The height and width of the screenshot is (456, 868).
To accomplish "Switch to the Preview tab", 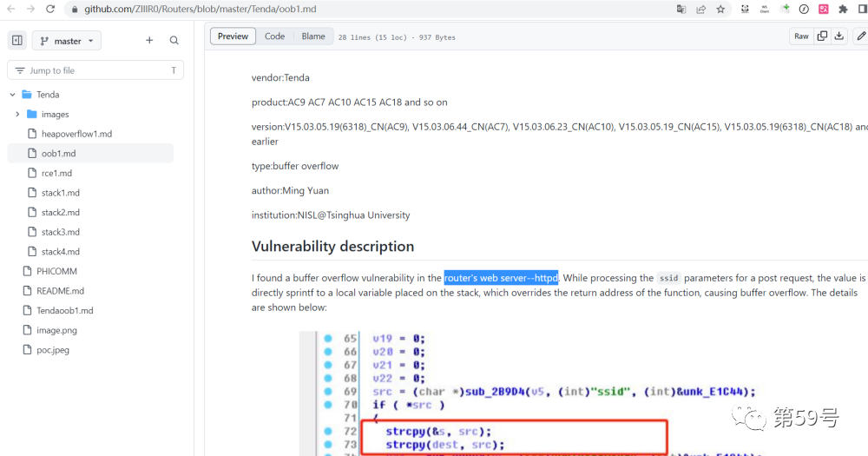I will 233,36.
